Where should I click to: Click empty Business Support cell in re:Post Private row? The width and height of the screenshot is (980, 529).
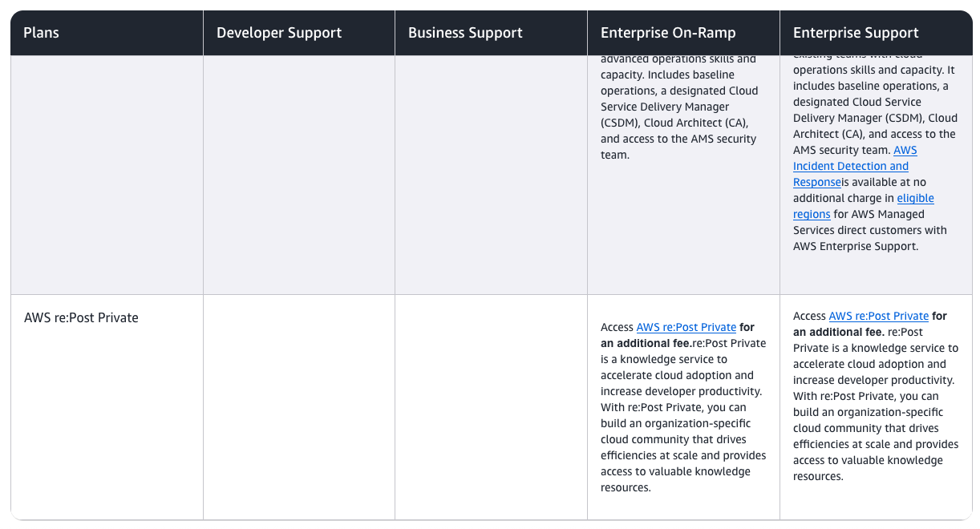pyautogui.click(x=491, y=406)
